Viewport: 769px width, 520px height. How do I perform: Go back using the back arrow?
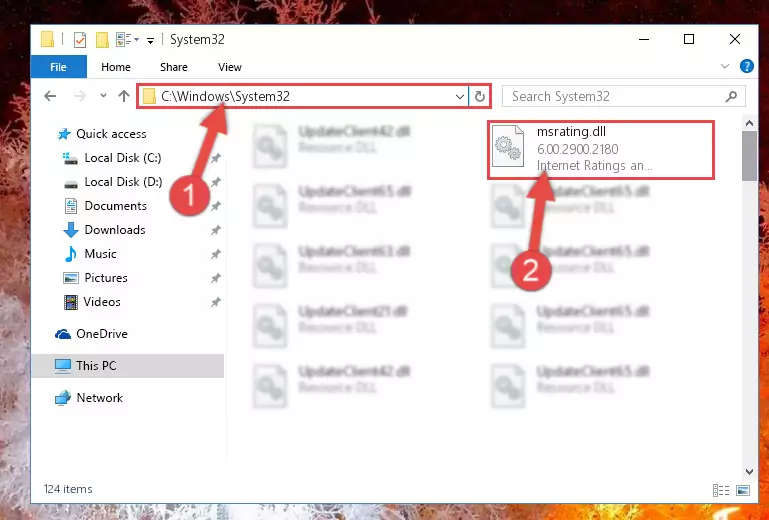click(50, 96)
